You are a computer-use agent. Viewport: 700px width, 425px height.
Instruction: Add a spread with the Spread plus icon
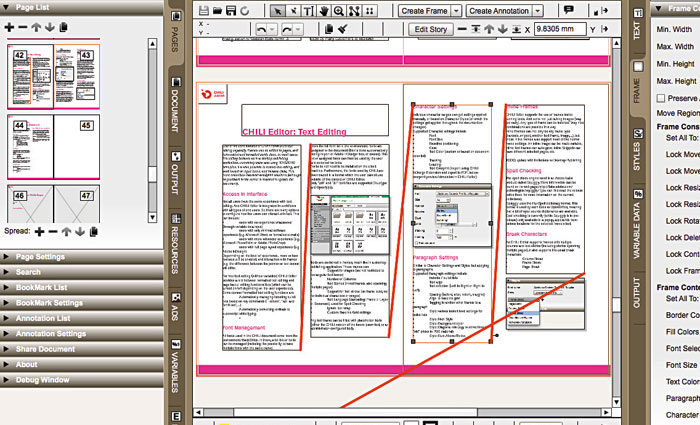[39, 232]
